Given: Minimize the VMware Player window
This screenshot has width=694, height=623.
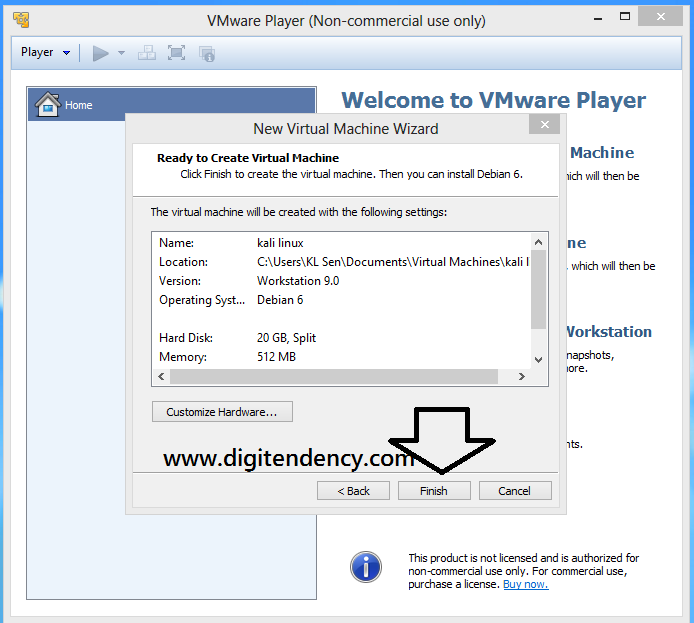Looking at the screenshot, I should pos(598,19).
